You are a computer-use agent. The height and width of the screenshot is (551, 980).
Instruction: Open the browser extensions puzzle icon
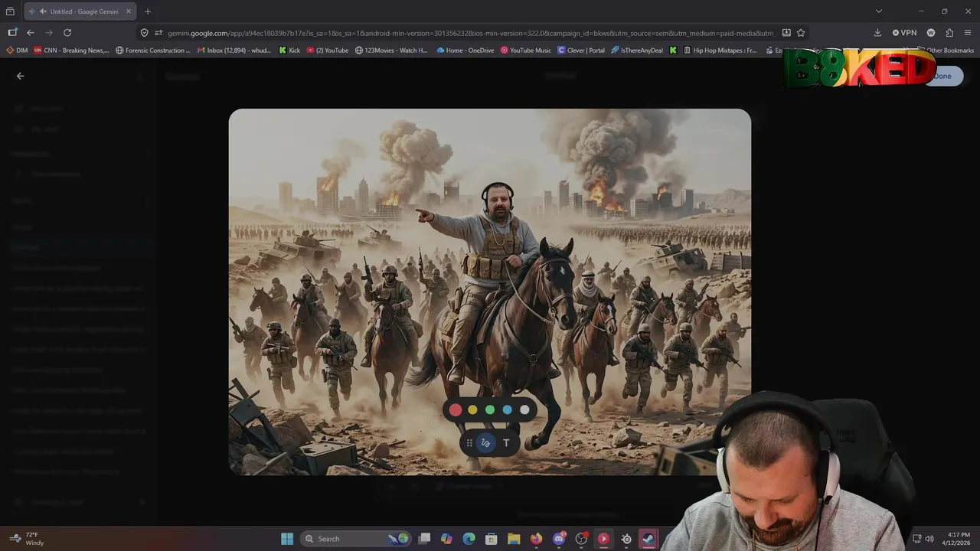tap(949, 33)
